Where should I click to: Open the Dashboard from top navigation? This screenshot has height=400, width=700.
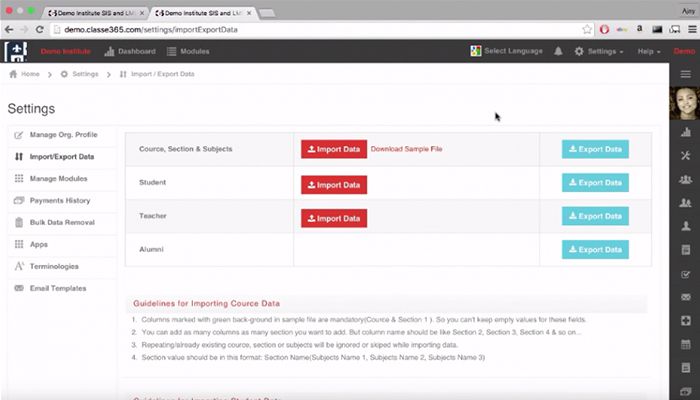(130, 51)
